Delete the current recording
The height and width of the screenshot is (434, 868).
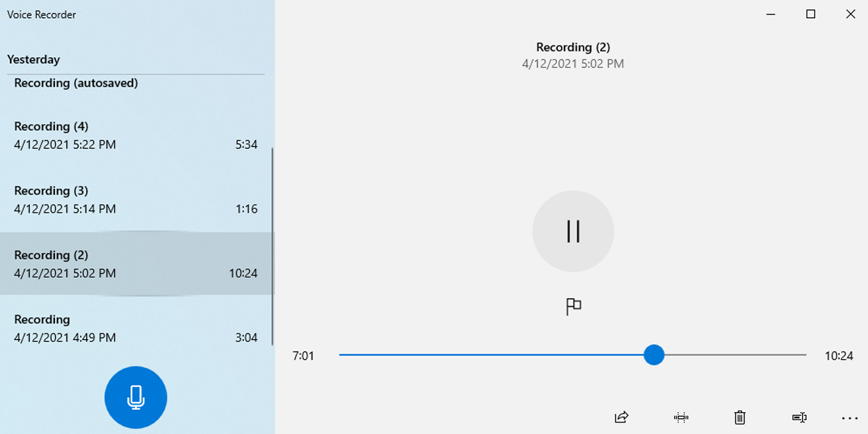coord(739,418)
